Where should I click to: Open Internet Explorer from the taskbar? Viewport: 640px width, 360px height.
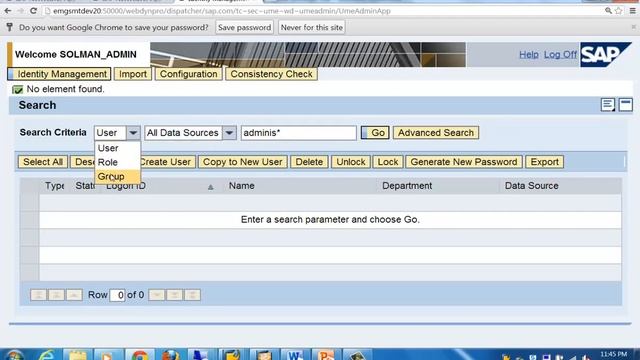tap(46, 355)
